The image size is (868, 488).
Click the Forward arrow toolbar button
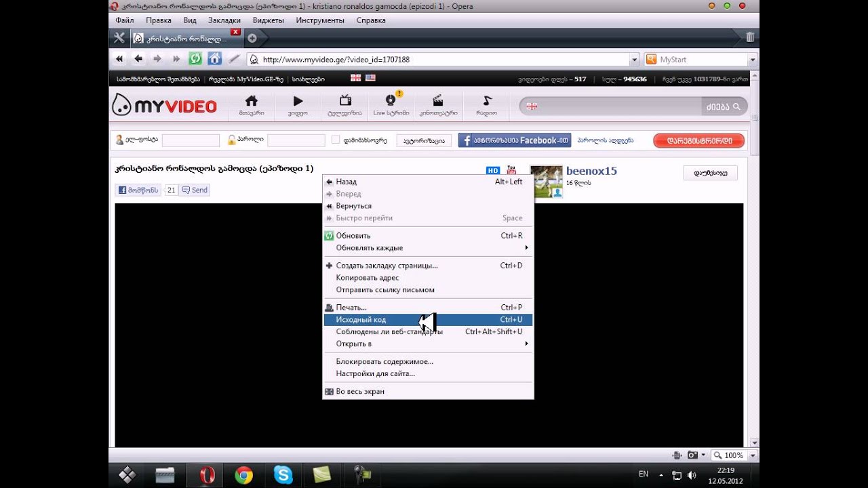tap(157, 59)
